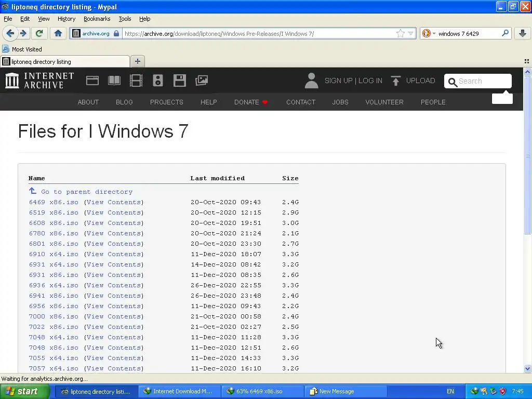Open the search engine selector dropdown
The image size is (532, 399).
(434, 34)
